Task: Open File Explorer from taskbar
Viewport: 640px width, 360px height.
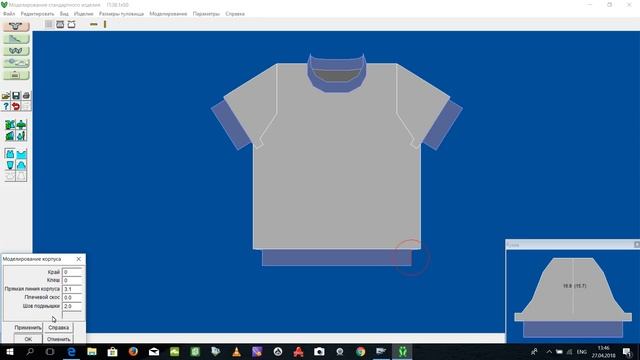Action: coord(92,351)
